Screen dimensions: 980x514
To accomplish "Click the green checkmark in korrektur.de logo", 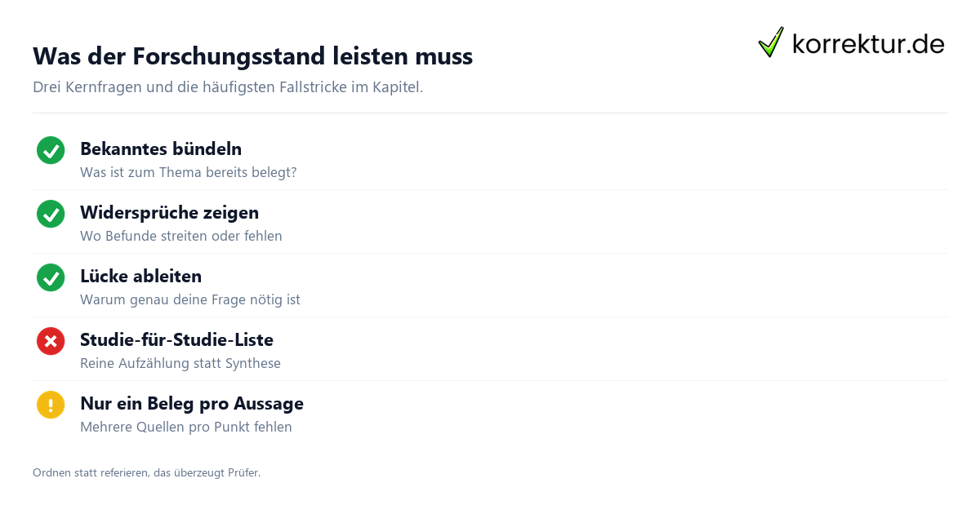I will [771, 42].
